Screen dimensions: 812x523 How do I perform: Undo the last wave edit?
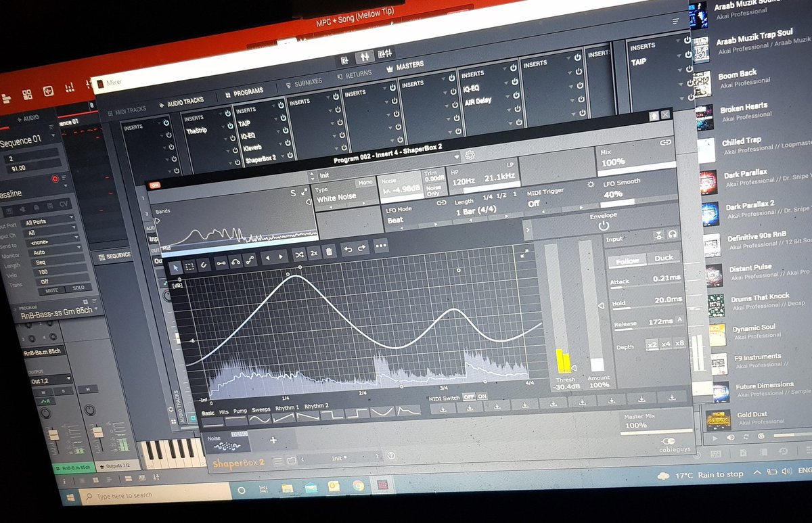(x=348, y=249)
